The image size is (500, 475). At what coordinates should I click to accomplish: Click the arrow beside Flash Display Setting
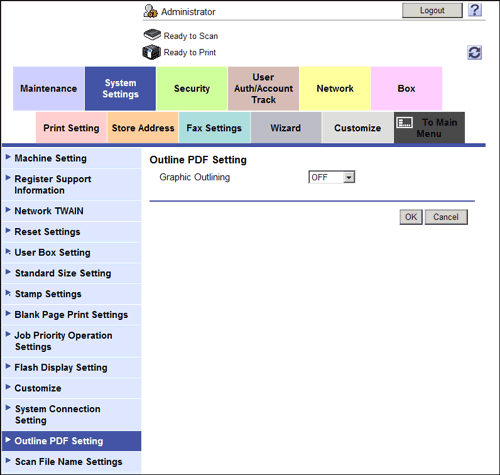coord(8,366)
